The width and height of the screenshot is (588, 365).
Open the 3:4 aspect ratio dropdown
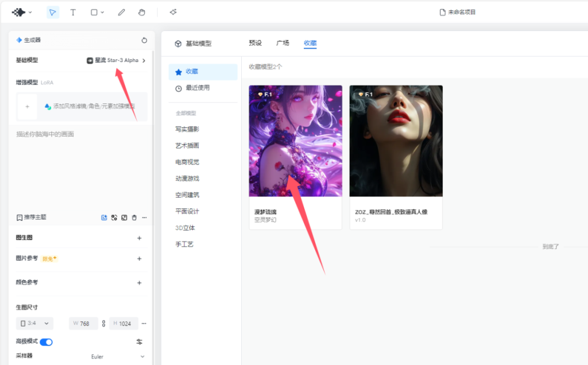click(x=34, y=324)
